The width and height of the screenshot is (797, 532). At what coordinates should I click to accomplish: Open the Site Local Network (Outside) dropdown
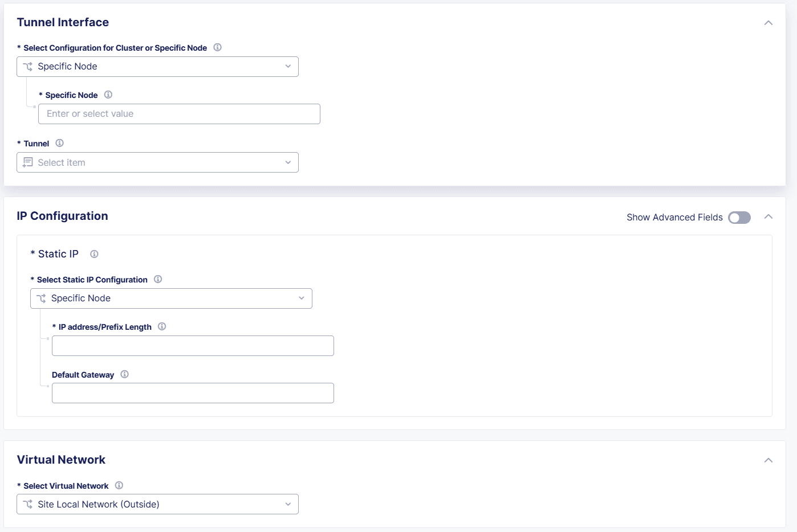(x=157, y=504)
